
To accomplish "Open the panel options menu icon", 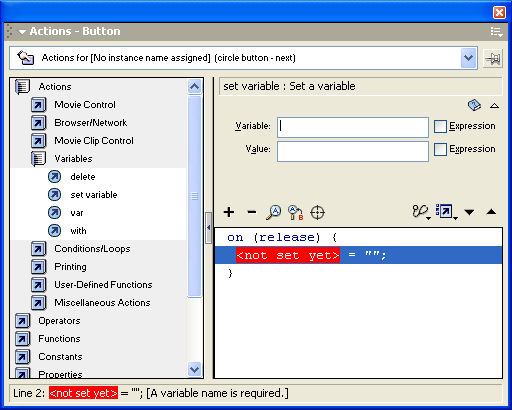I will pyautogui.click(x=496, y=32).
